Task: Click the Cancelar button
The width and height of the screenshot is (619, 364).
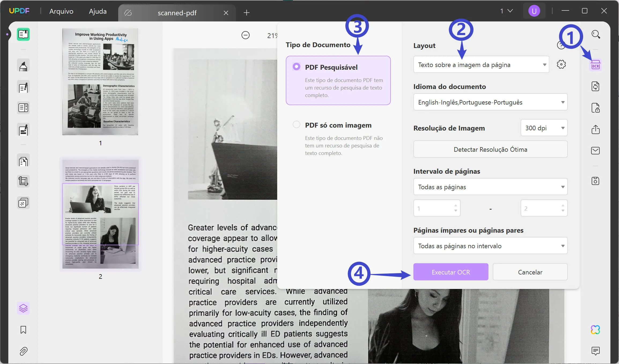Action: (x=530, y=272)
